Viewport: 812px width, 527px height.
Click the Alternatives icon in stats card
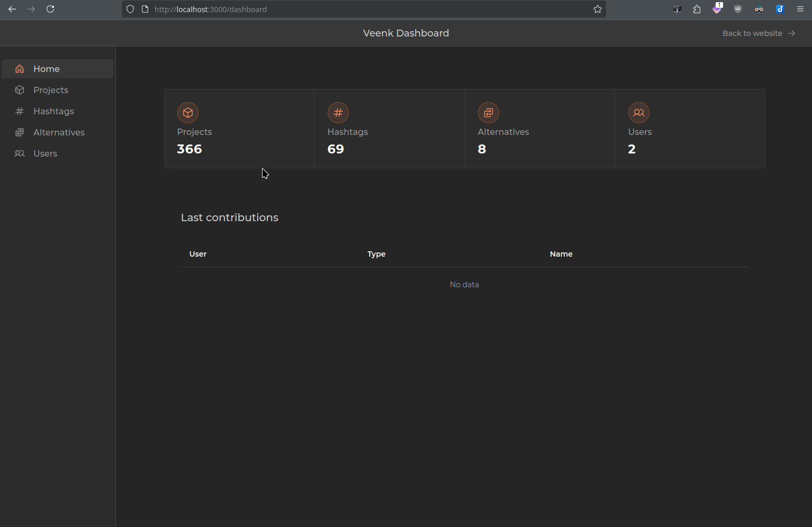point(489,113)
